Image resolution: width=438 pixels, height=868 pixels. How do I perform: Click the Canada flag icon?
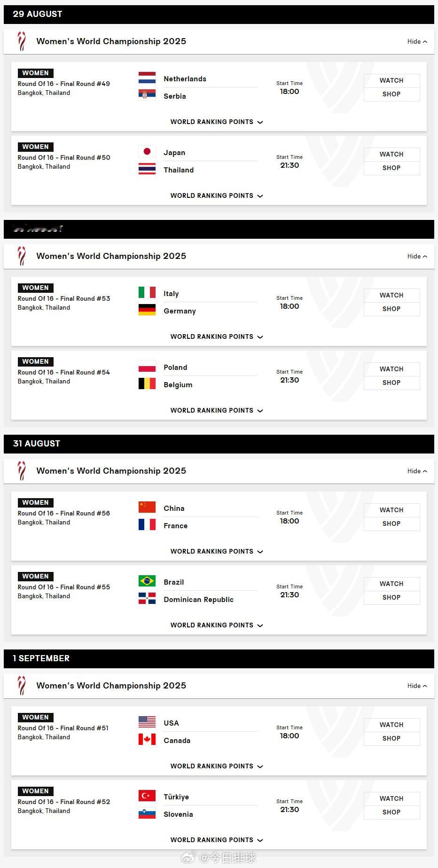coord(147,739)
